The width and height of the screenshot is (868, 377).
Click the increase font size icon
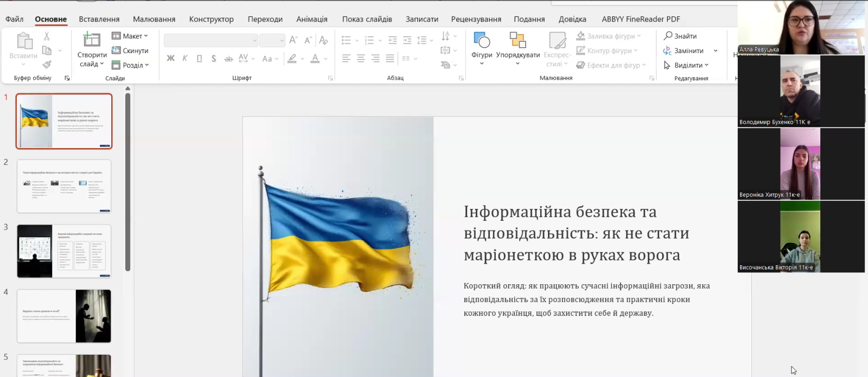[x=293, y=40]
